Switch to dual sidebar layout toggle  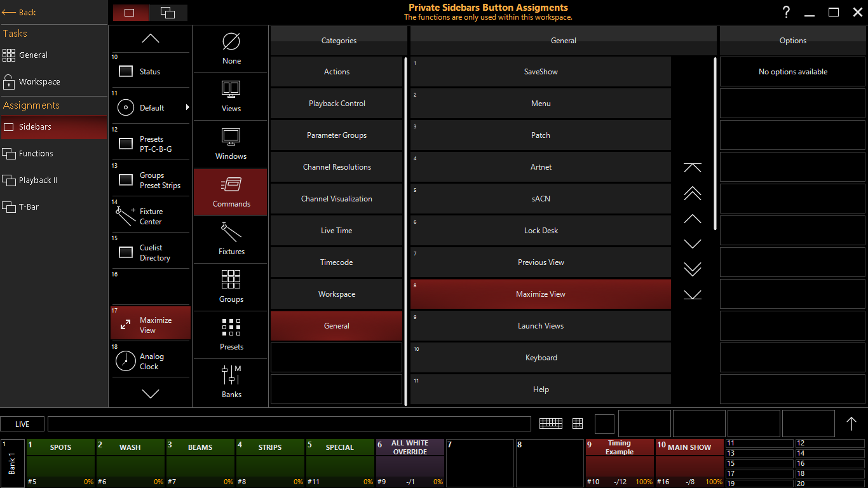tap(168, 13)
